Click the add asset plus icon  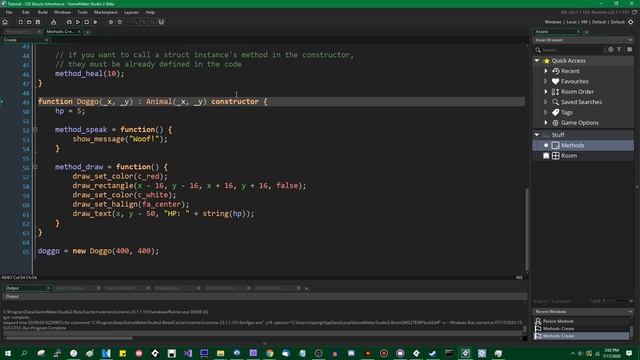pos(611,49)
